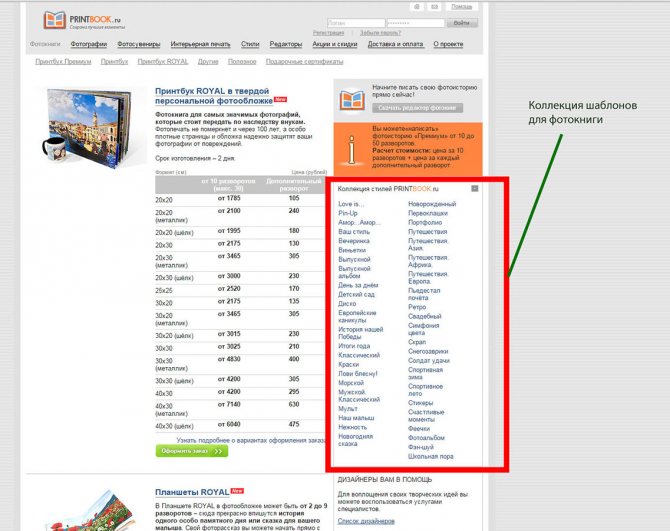Open the Фотографии menu item
670x531 pixels.
click(x=89, y=45)
